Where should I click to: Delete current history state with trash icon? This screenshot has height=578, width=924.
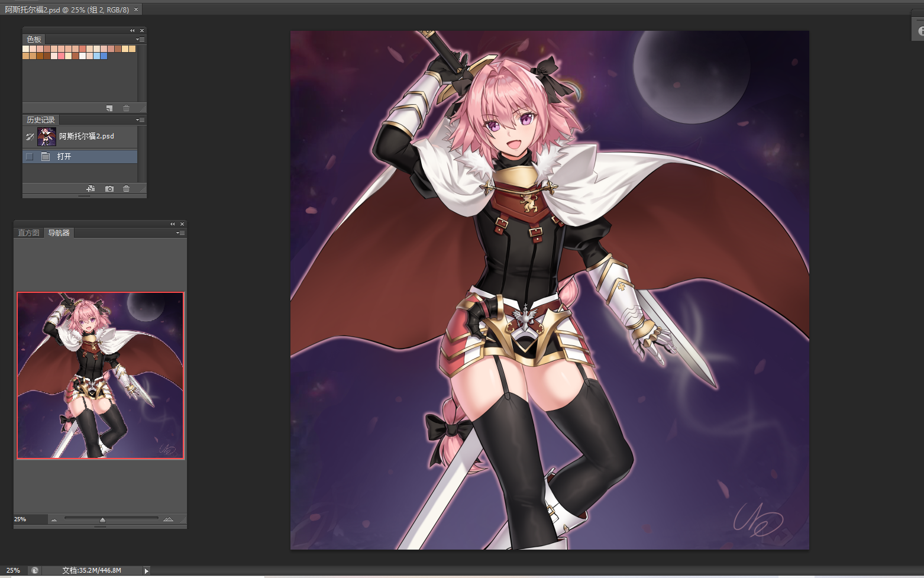(x=126, y=189)
